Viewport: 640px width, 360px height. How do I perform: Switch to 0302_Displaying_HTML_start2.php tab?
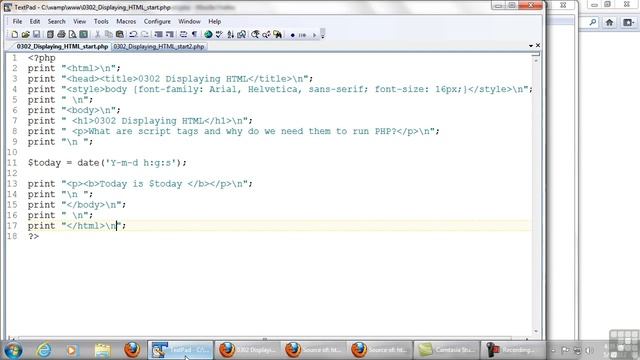point(159,47)
